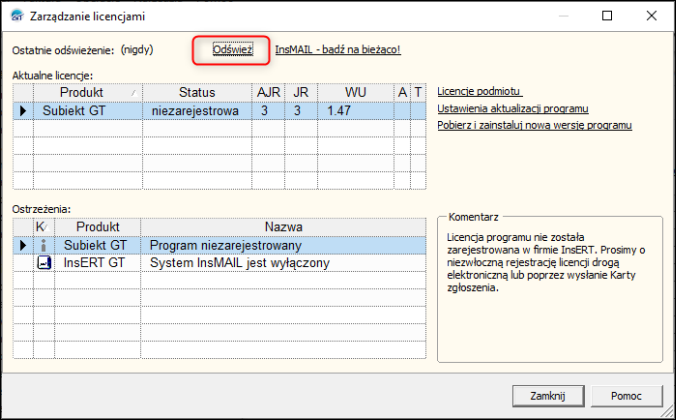Image resolution: width=676 pixels, height=420 pixels.
Task: Click the info icon beside Subiekt GT warning
Action: tap(43, 245)
